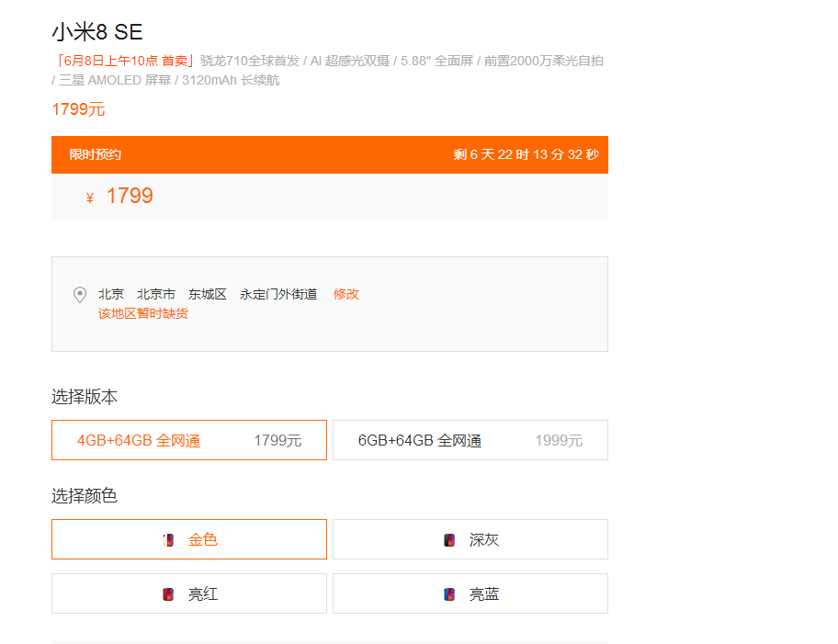Click the ¥ symbol in the price bar
Screen dimensions: 838x644
(90, 198)
